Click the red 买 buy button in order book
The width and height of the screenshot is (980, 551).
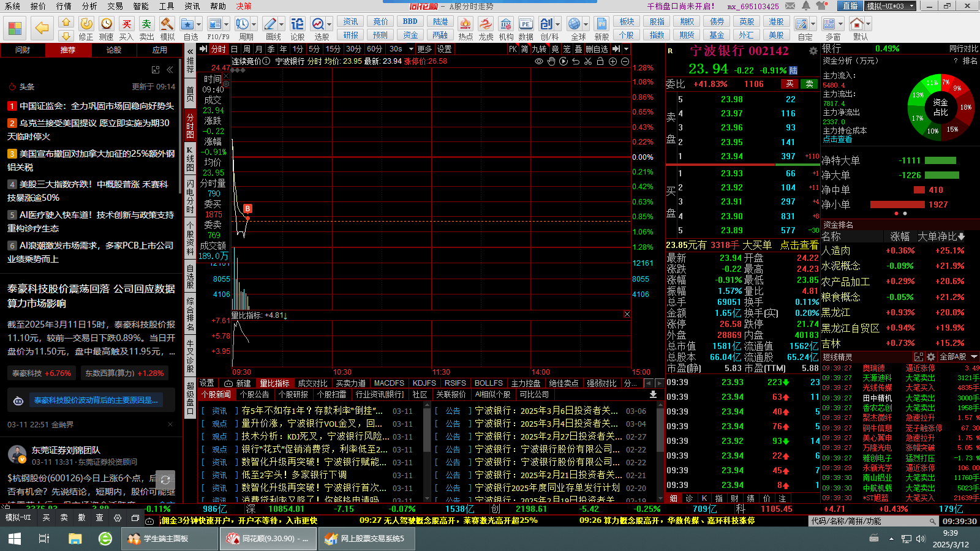point(790,84)
